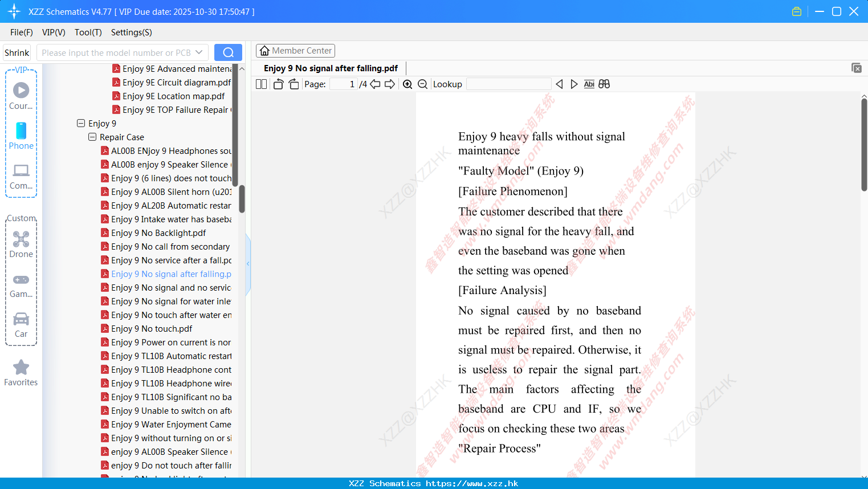868x489 pixels.
Task: Open Enjoy 9 Power on current file
Action: [166, 342]
